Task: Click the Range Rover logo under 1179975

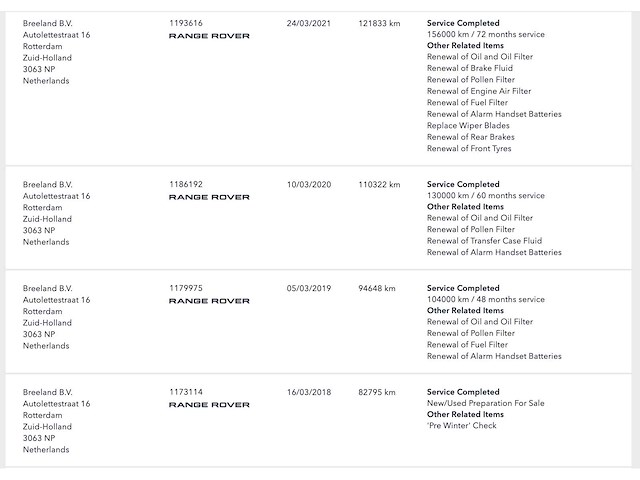Action: [209, 301]
